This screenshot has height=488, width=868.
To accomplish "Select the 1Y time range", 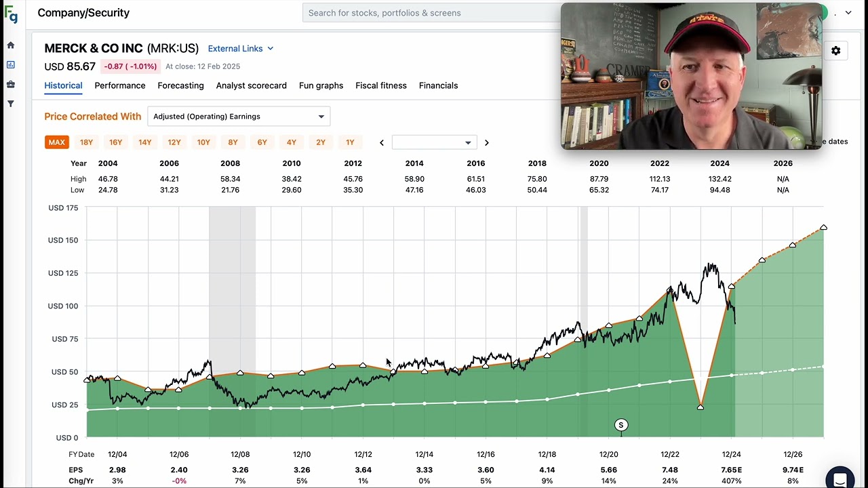I will tap(350, 142).
